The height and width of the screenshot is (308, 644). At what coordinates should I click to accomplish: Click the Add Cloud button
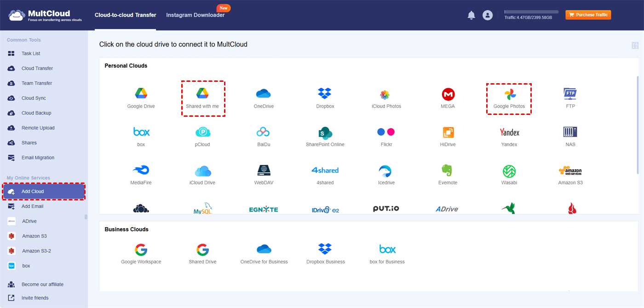click(44, 192)
